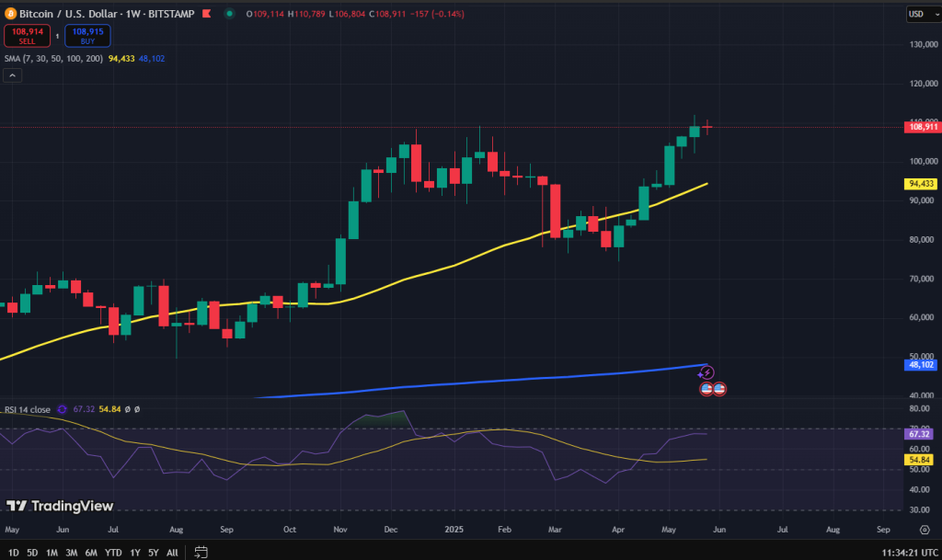
Task: Click the yellow 94,433 price axis label
Action: (x=920, y=184)
